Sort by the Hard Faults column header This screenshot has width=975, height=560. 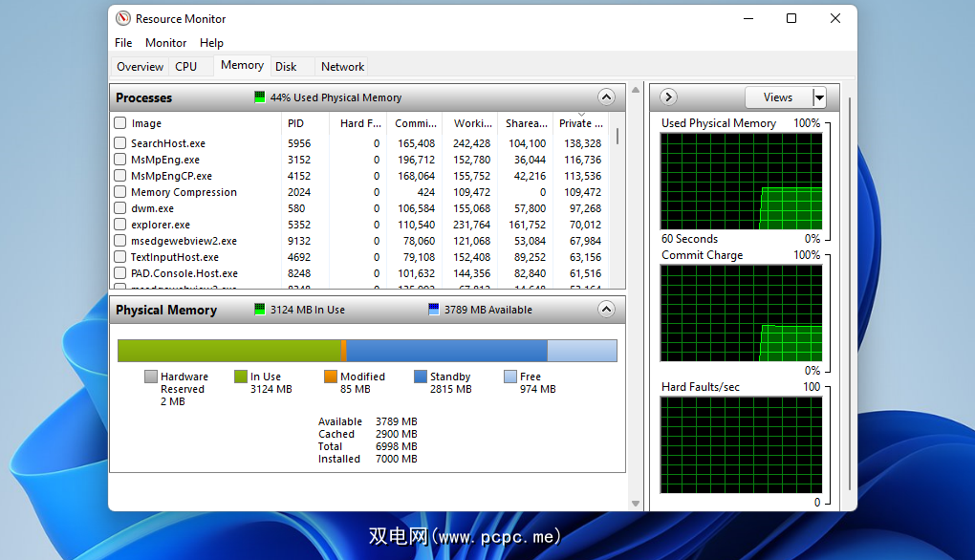pos(358,123)
